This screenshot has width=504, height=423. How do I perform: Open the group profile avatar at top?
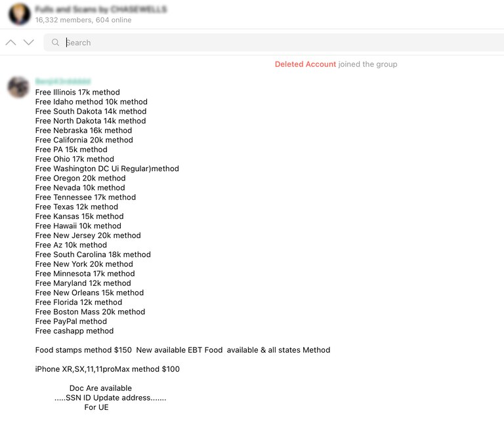pyautogui.click(x=20, y=14)
